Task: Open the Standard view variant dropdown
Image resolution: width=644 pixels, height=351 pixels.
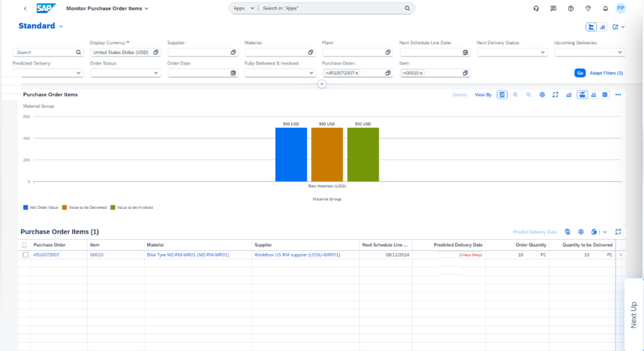Action: 61,26
